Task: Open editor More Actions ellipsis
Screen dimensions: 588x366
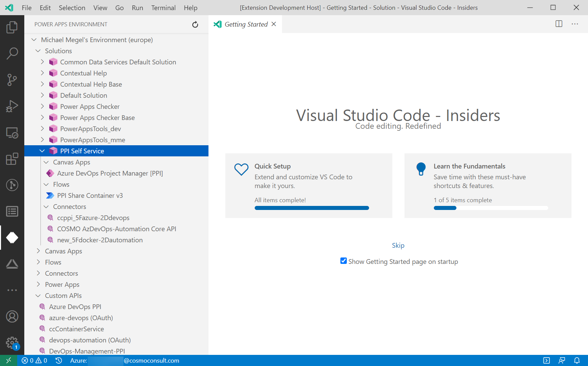Action: (575, 24)
